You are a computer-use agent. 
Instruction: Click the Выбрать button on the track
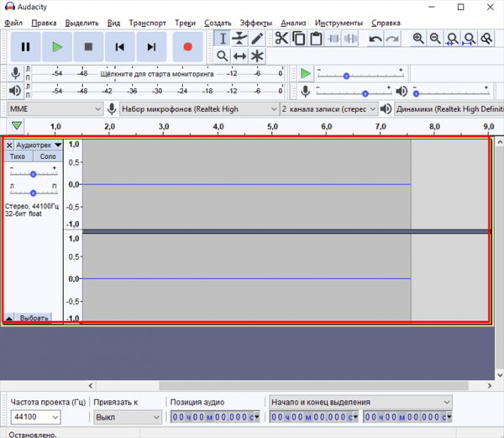click(34, 318)
